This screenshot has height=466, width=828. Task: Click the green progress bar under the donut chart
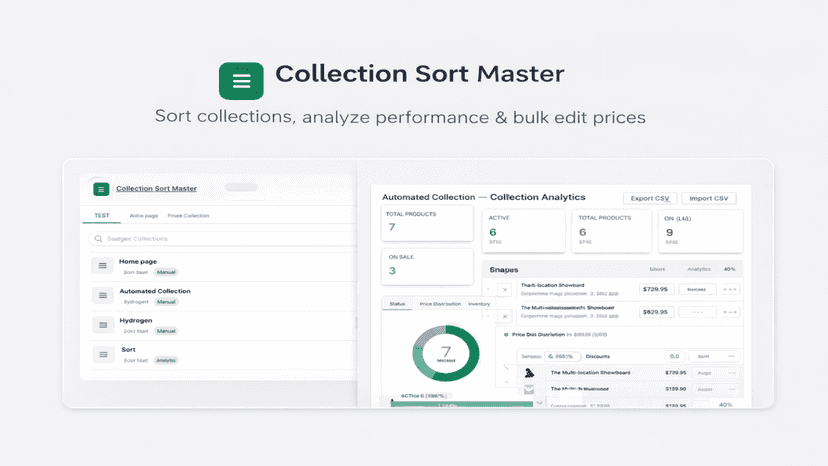(462, 404)
